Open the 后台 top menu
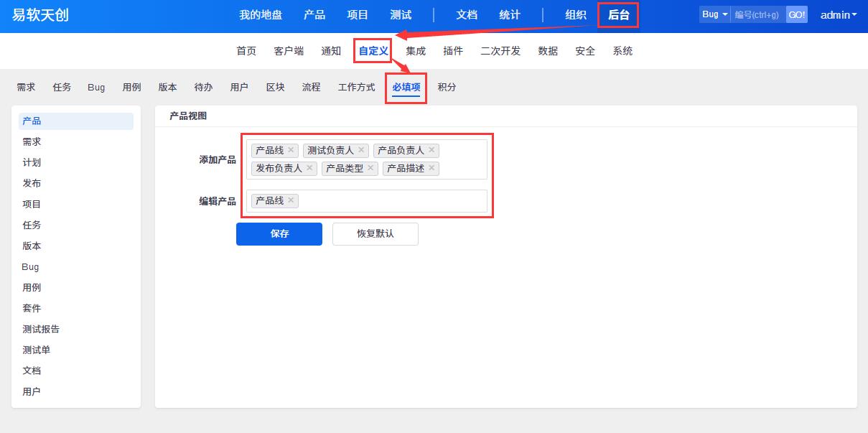 618,15
